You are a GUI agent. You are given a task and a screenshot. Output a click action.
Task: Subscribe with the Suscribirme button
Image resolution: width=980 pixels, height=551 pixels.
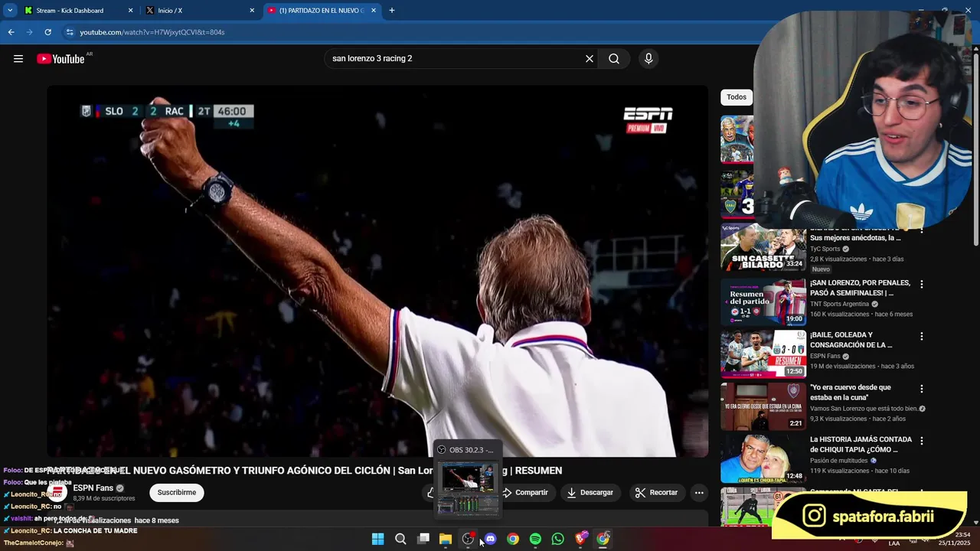177,492
